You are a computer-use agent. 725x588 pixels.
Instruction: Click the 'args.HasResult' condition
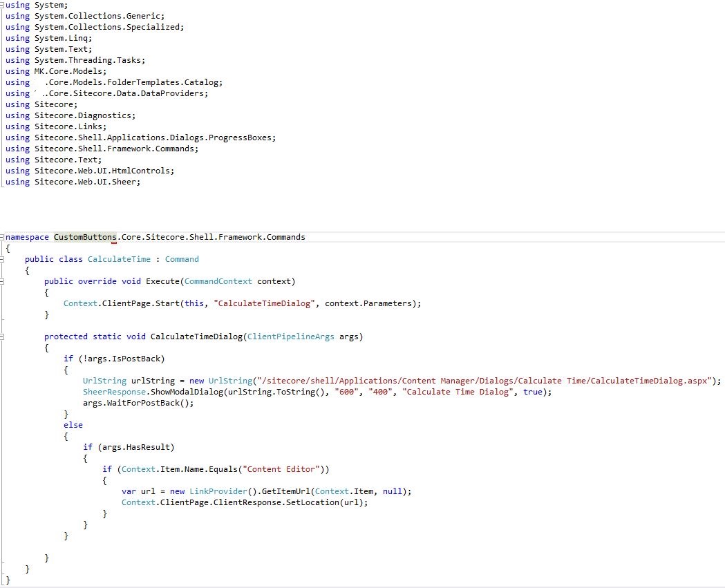click(136, 448)
